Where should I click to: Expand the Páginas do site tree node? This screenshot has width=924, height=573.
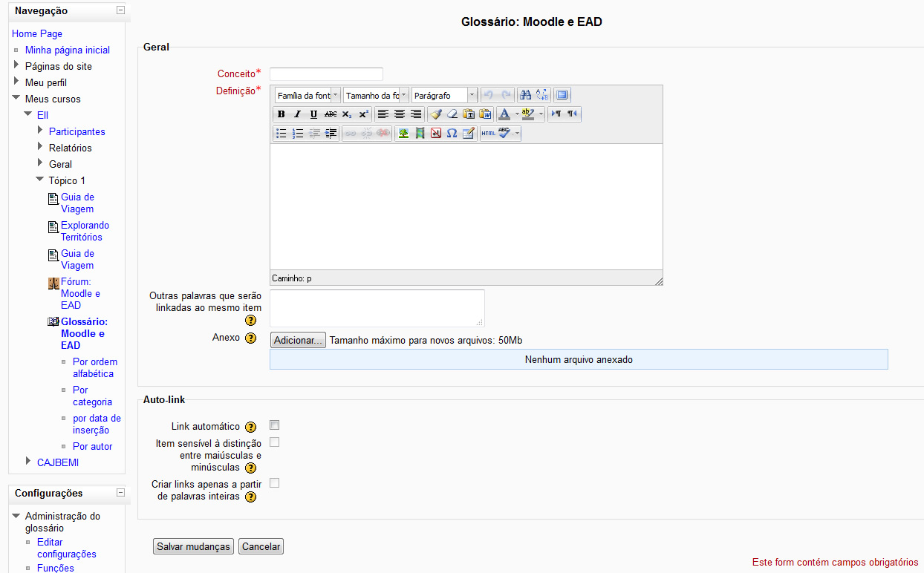tap(16, 65)
